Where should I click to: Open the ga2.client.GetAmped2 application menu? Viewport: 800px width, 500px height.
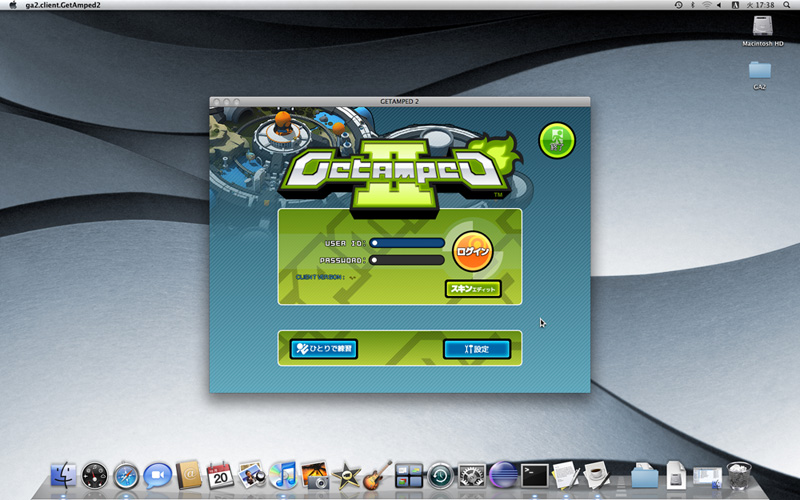click(x=63, y=5)
